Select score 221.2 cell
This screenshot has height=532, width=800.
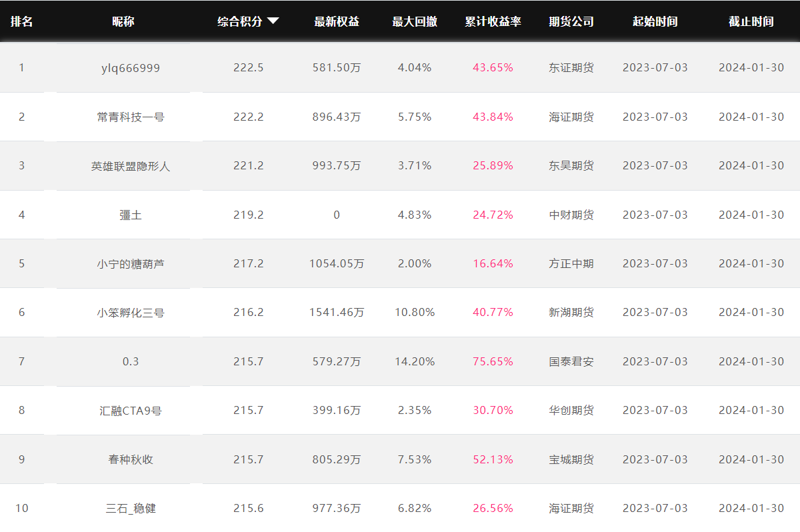[249, 165]
